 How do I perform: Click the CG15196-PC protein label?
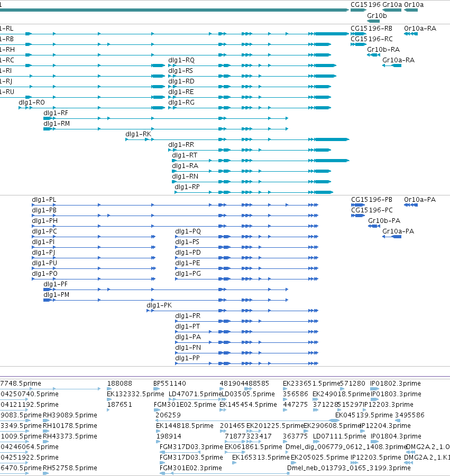pos(372,210)
